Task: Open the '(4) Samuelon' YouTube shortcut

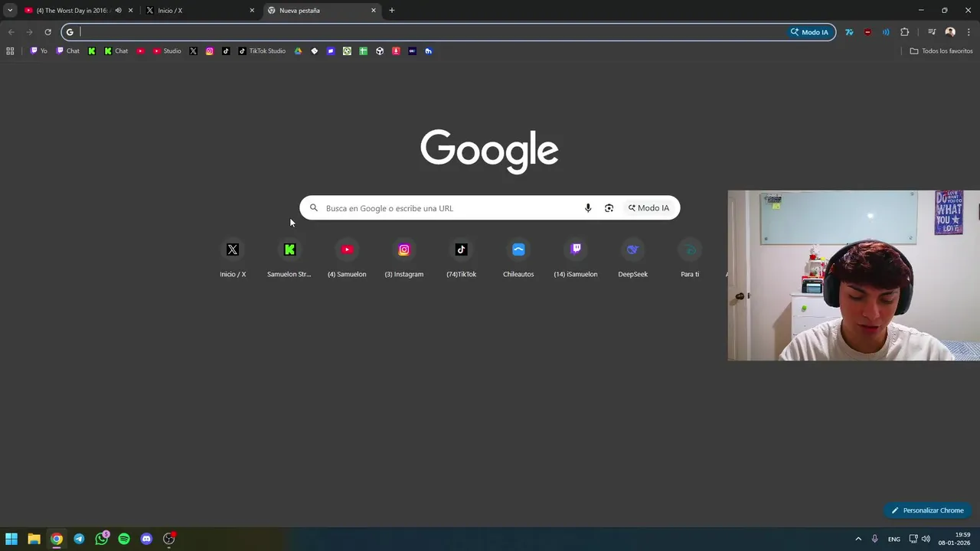Action: click(347, 259)
